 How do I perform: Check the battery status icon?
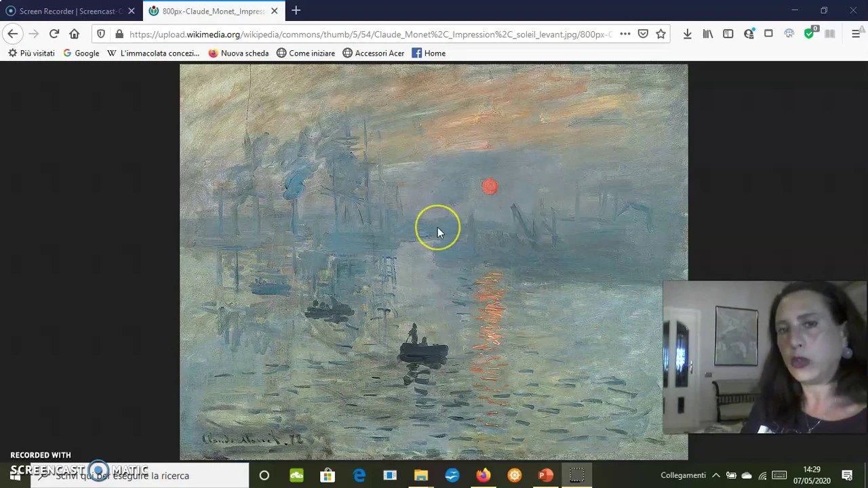[731, 475]
